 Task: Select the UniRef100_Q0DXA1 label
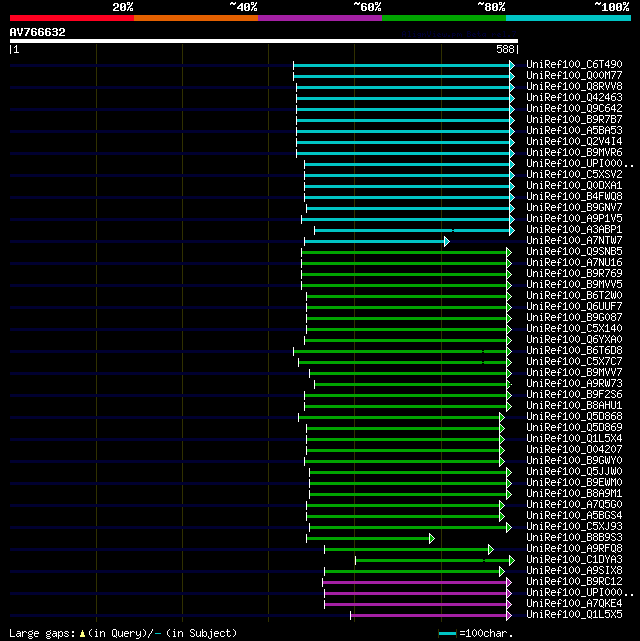[574, 186]
